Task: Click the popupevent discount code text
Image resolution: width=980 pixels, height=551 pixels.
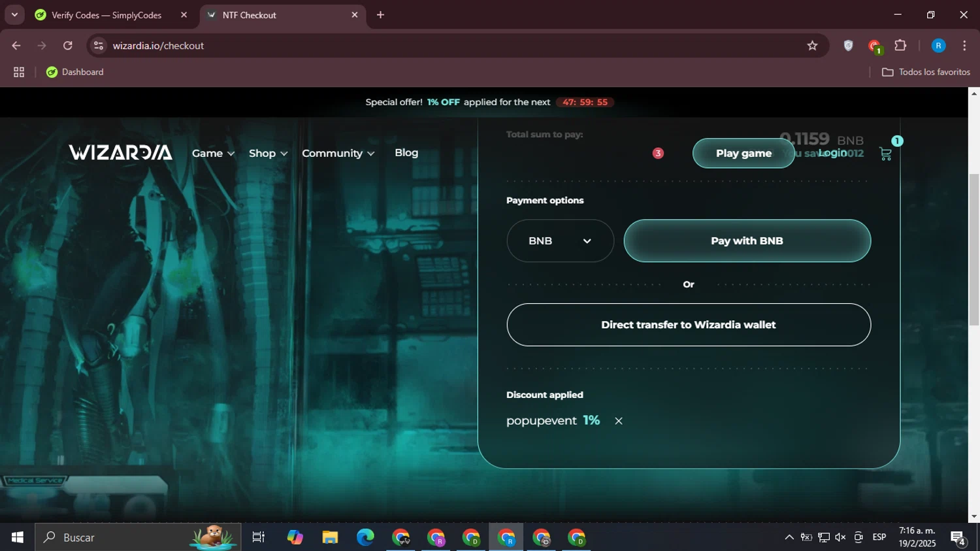Action: point(542,421)
